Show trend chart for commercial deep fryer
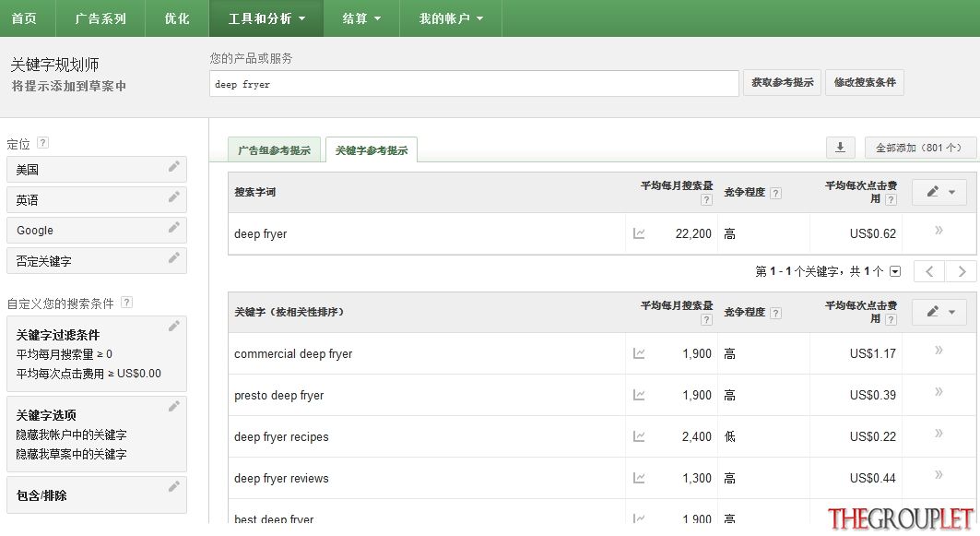The image size is (980, 536). tap(639, 353)
